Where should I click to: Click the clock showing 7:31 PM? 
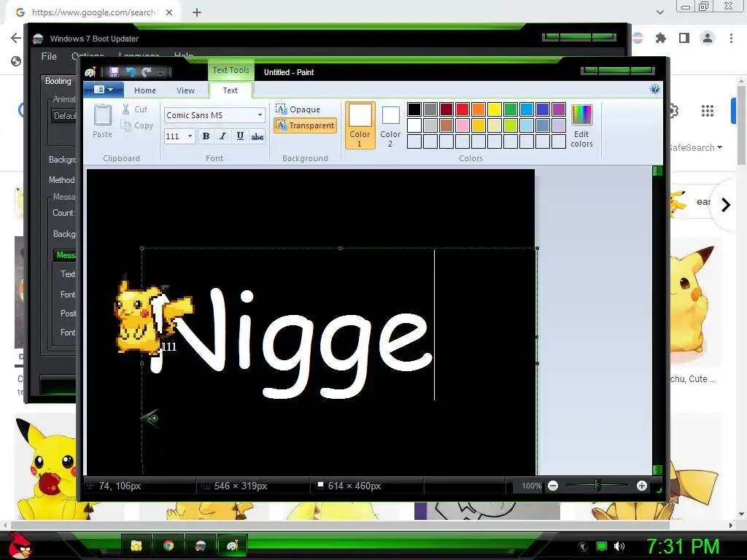point(683,547)
